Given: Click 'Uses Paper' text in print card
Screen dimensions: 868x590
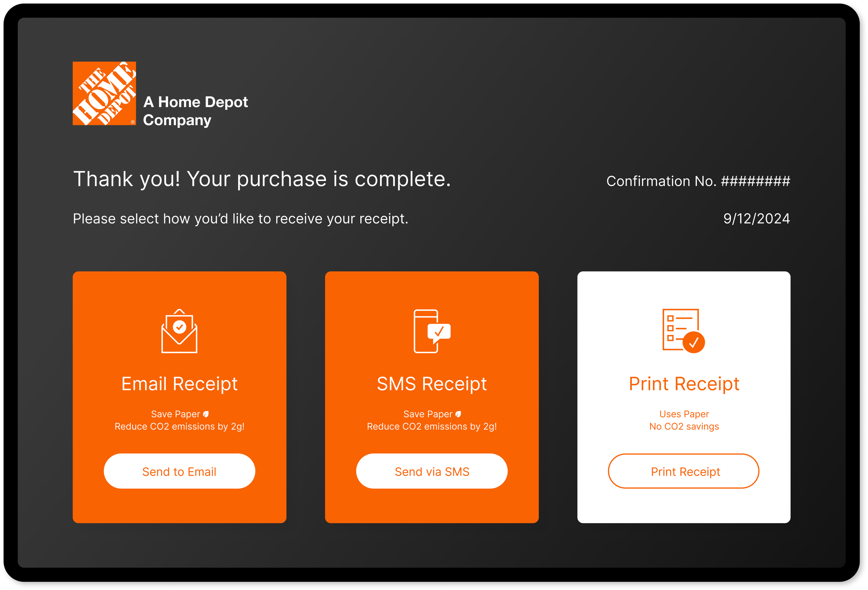Looking at the screenshot, I should [x=684, y=414].
